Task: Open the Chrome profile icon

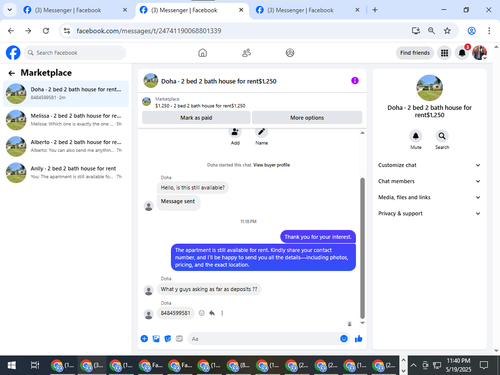Action: (x=471, y=31)
